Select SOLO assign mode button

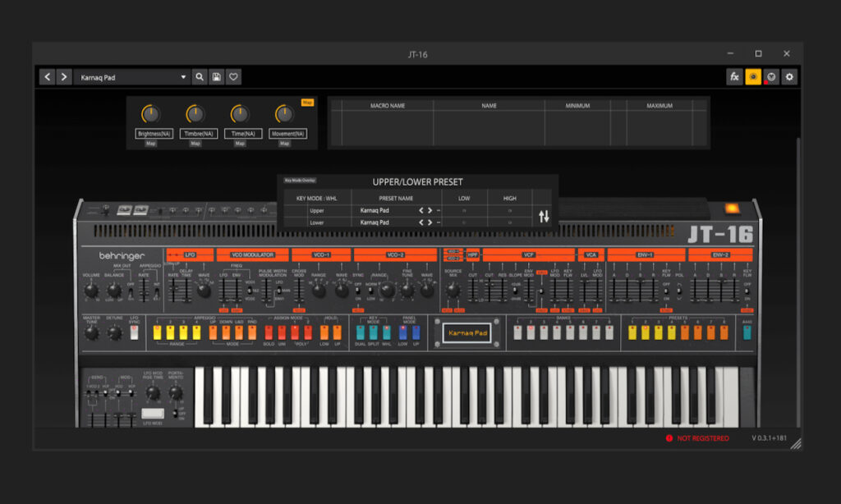269,332
